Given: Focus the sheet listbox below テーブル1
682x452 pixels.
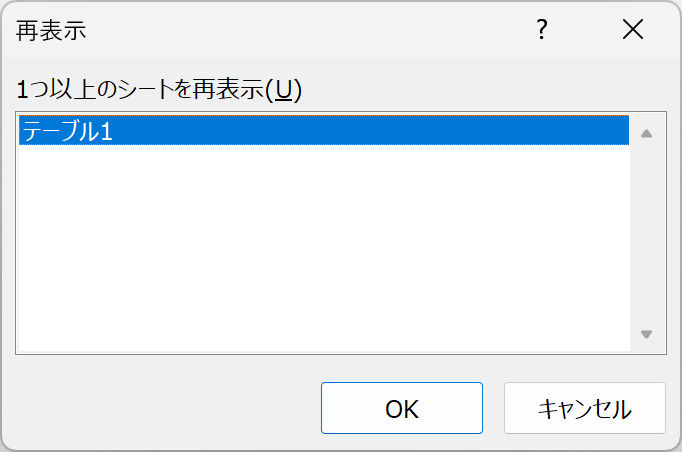Looking at the screenshot, I should coord(324,248).
